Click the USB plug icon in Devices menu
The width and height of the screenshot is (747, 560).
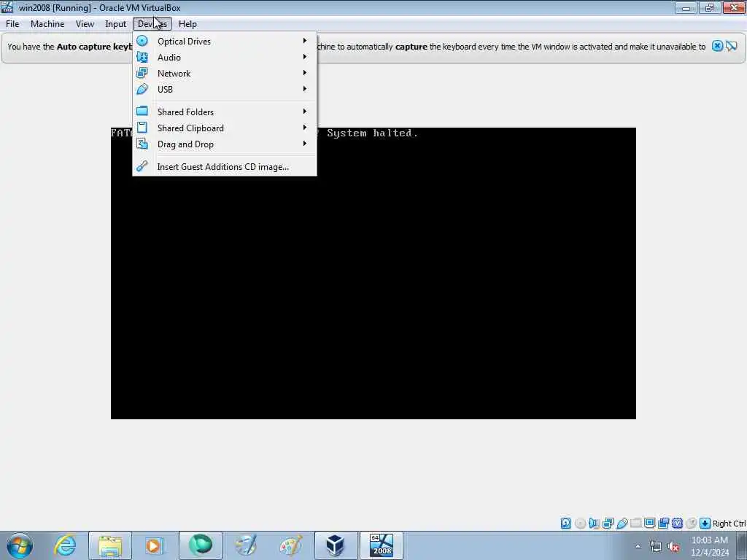(x=142, y=89)
